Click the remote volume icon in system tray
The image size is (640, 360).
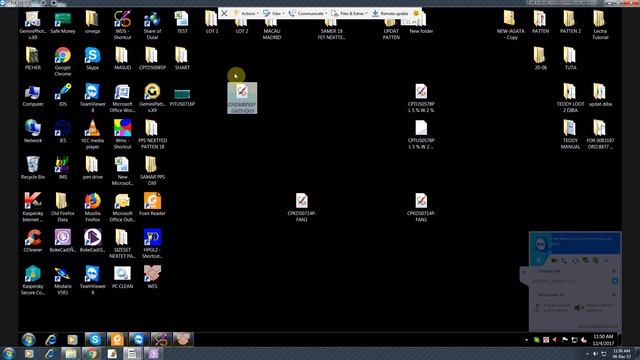(555, 340)
